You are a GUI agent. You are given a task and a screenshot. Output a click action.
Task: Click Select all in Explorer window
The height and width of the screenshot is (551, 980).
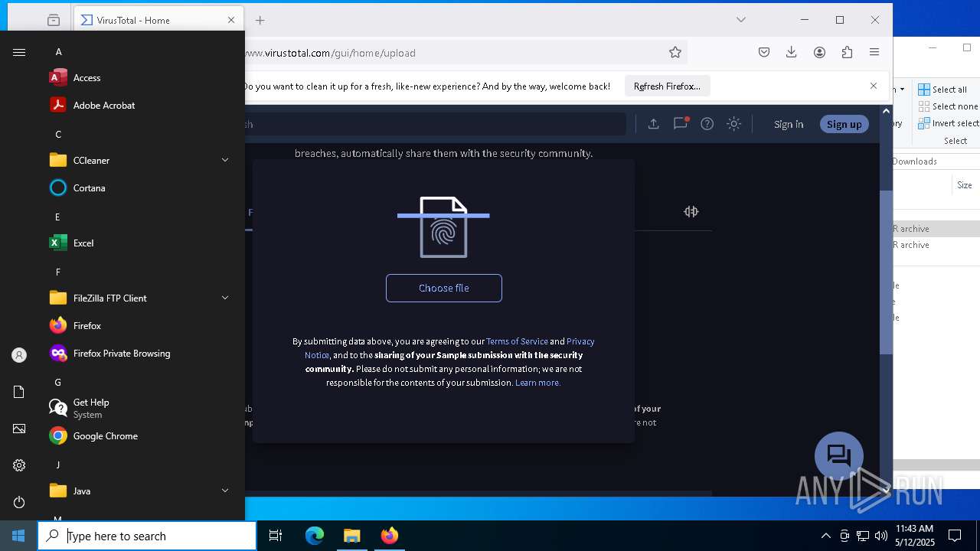pos(942,90)
